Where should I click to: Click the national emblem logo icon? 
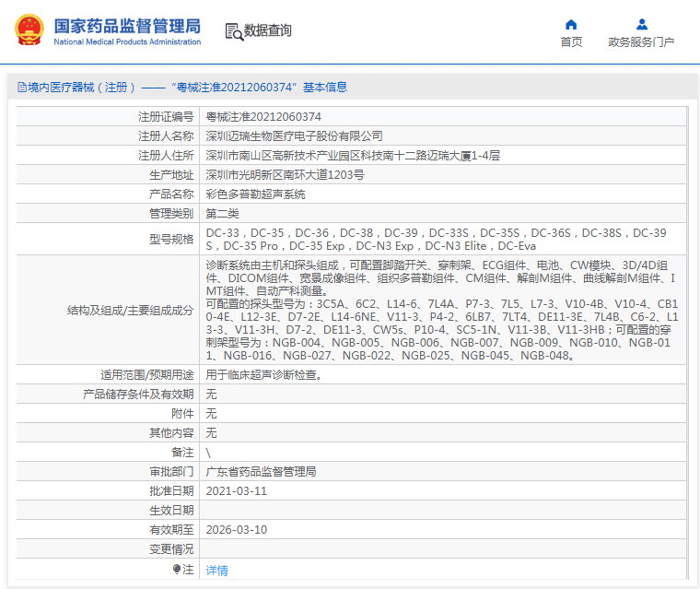click(x=29, y=29)
